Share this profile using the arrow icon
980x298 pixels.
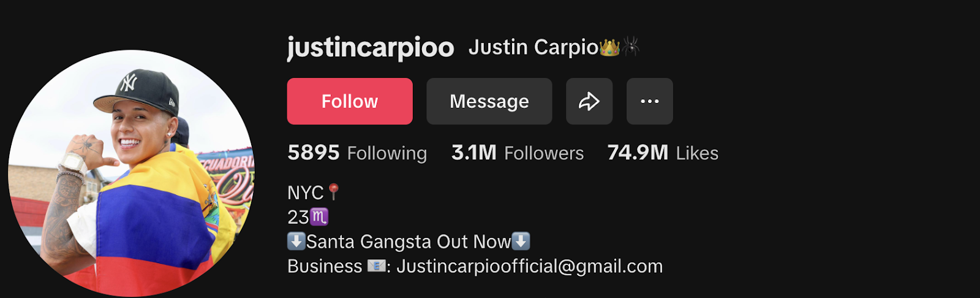pyautogui.click(x=589, y=101)
